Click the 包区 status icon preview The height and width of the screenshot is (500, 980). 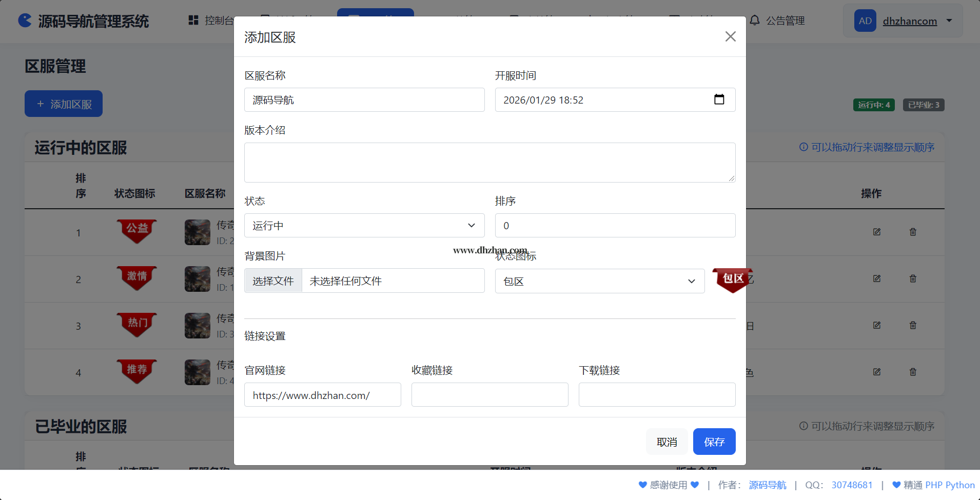732,279
